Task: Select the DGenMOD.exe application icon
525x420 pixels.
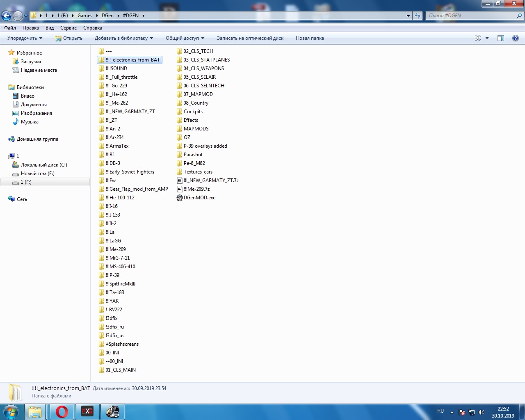Action: pos(179,198)
